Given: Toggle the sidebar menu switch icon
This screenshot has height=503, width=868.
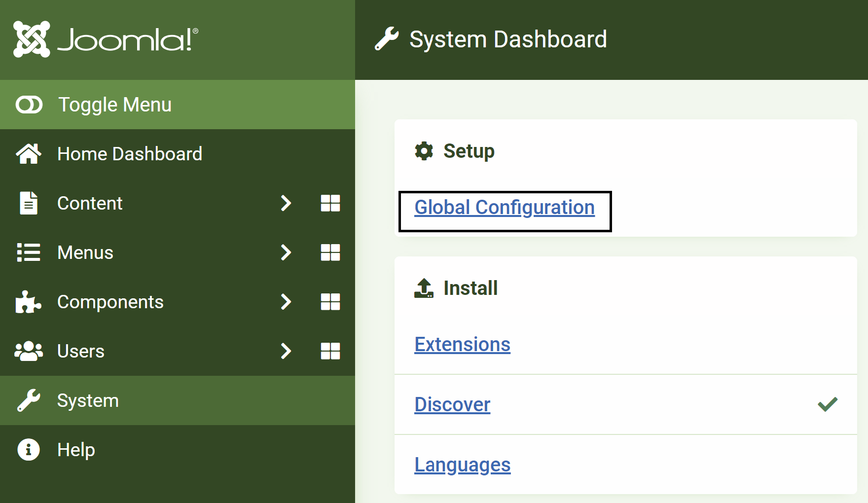Looking at the screenshot, I should coord(29,105).
